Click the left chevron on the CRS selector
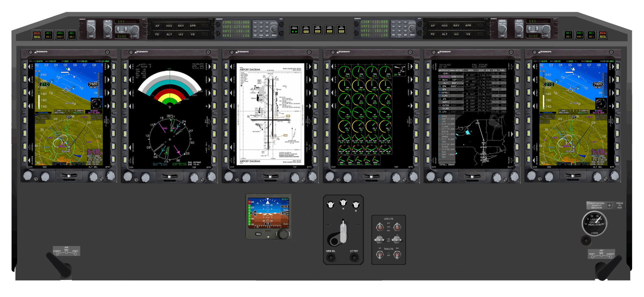The height and width of the screenshot is (297, 644). 119,29
